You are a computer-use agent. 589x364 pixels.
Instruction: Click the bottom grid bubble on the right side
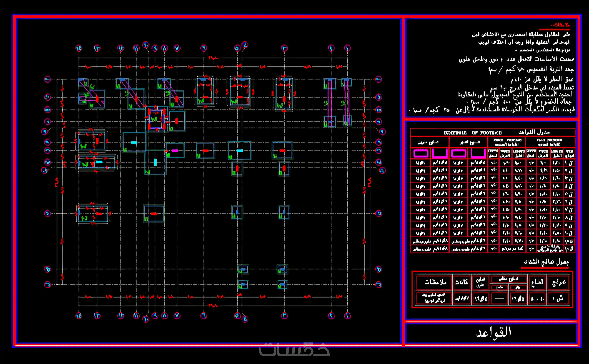coord(379,285)
